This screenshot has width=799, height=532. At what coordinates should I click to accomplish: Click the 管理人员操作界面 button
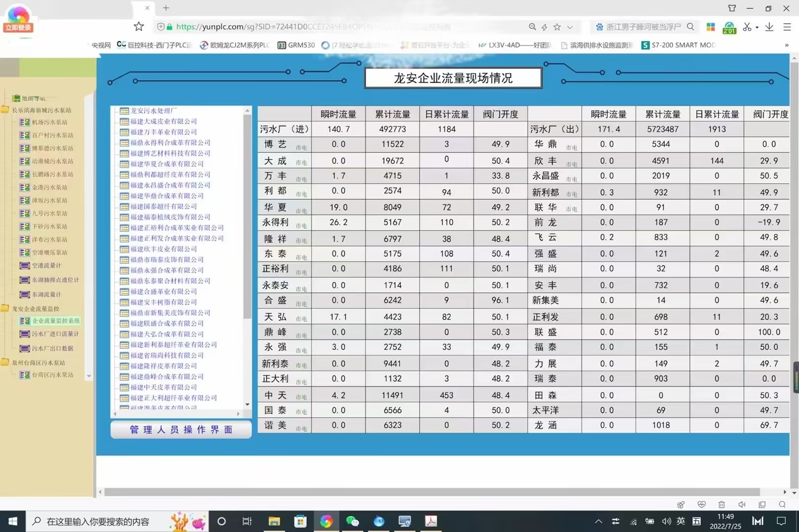(181, 429)
